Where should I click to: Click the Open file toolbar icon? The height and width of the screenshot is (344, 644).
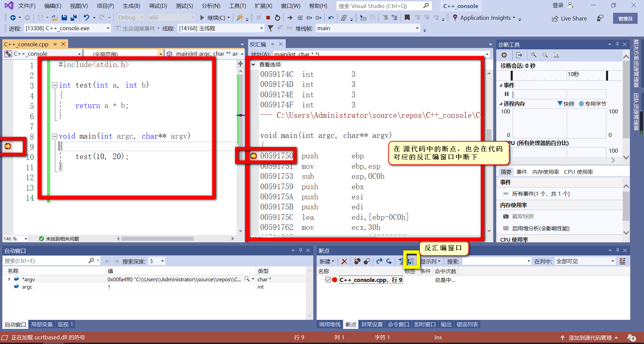tap(54, 17)
